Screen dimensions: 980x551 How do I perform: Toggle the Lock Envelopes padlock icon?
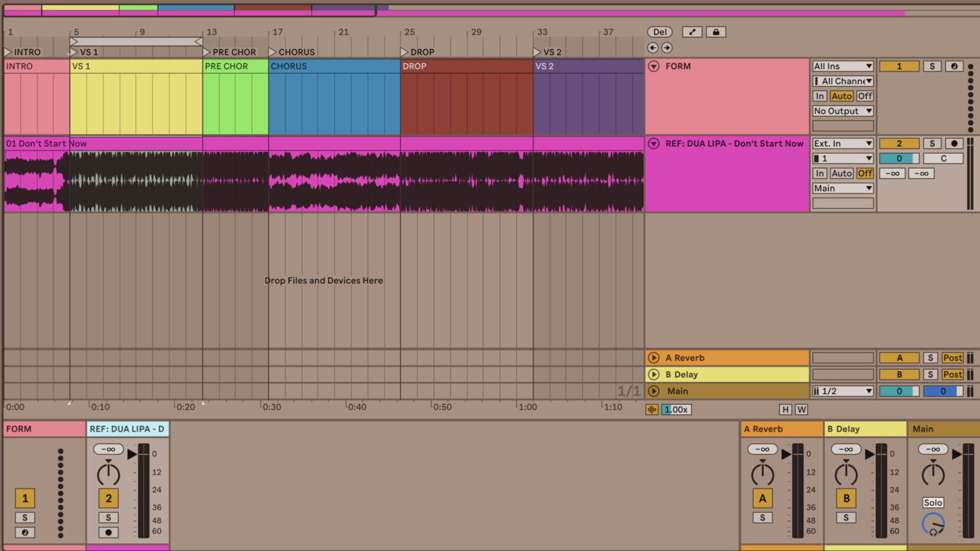716,32
